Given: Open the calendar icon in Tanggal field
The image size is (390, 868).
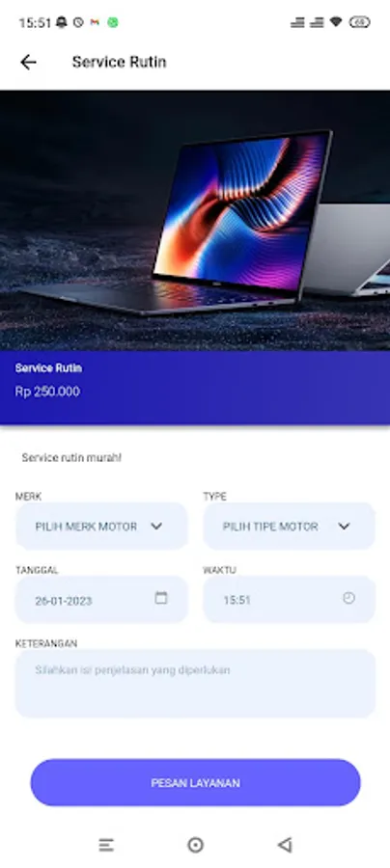Looking at the screenshot, I should [160, 598].
